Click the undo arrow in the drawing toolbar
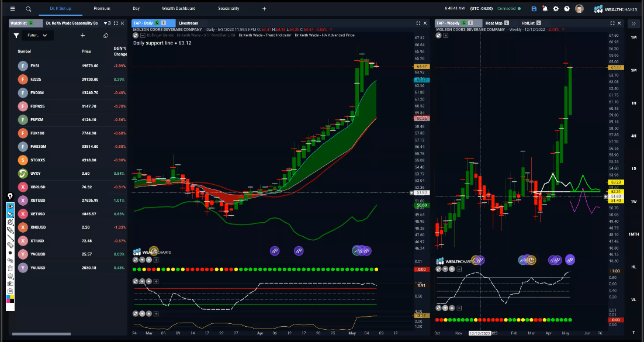The width and height of the screenshot is (644, 342). click(x=11, y=261)
